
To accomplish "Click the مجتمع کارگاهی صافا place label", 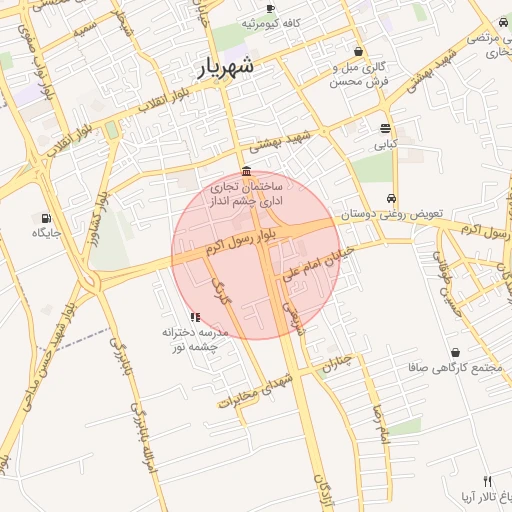I will pyautogui.click(x=455, y=368).
